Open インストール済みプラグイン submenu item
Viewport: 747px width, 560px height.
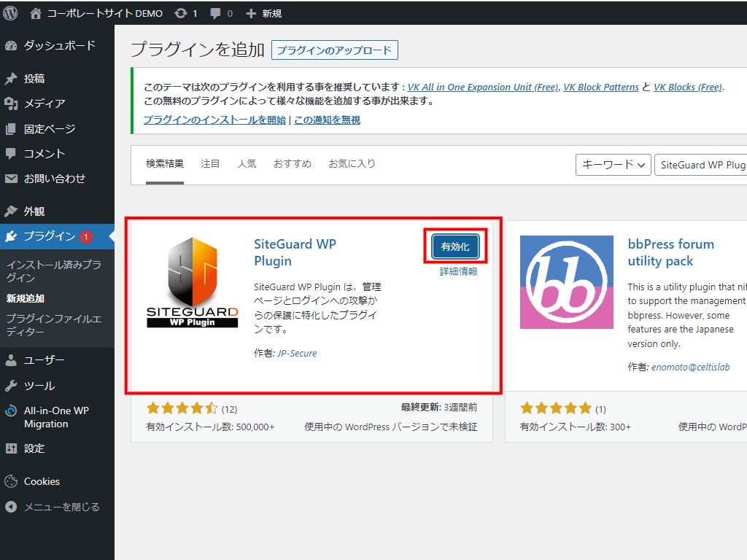click(53, 271)
